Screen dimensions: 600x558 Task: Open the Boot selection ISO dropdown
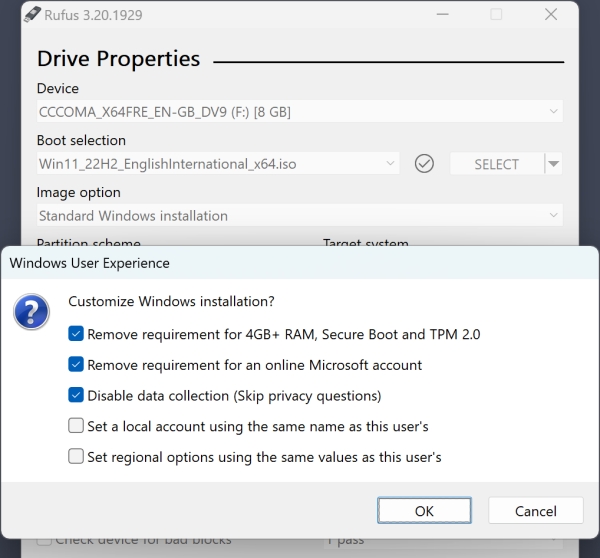tap(218, 164)
